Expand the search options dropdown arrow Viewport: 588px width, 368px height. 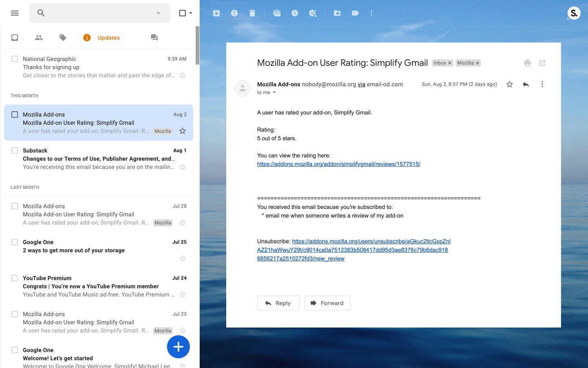[x=158, y=13]
